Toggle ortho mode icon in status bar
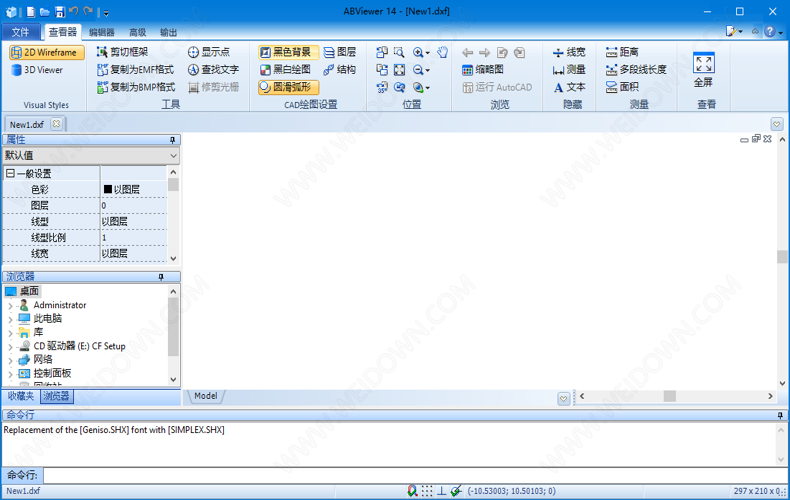The width and height of the screenshot is (790, 500). [441, 491]
